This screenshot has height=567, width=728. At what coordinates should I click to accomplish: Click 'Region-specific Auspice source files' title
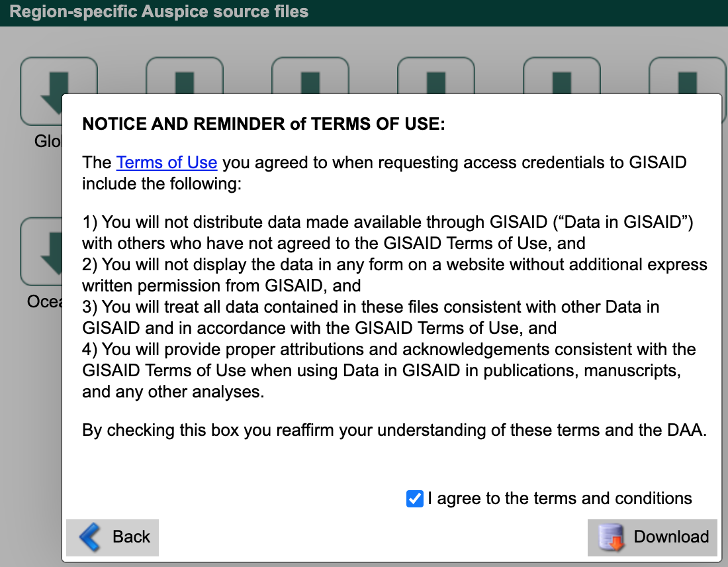coord(159,12)
